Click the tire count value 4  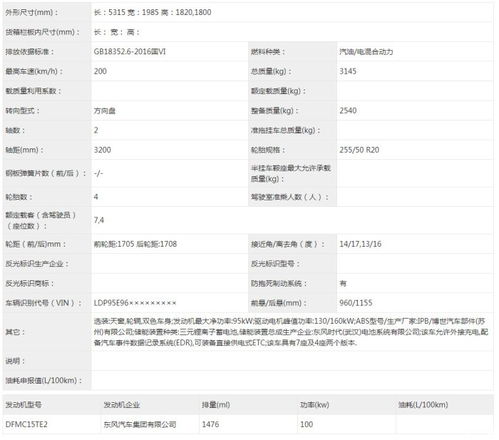click(x=96, y=197)
